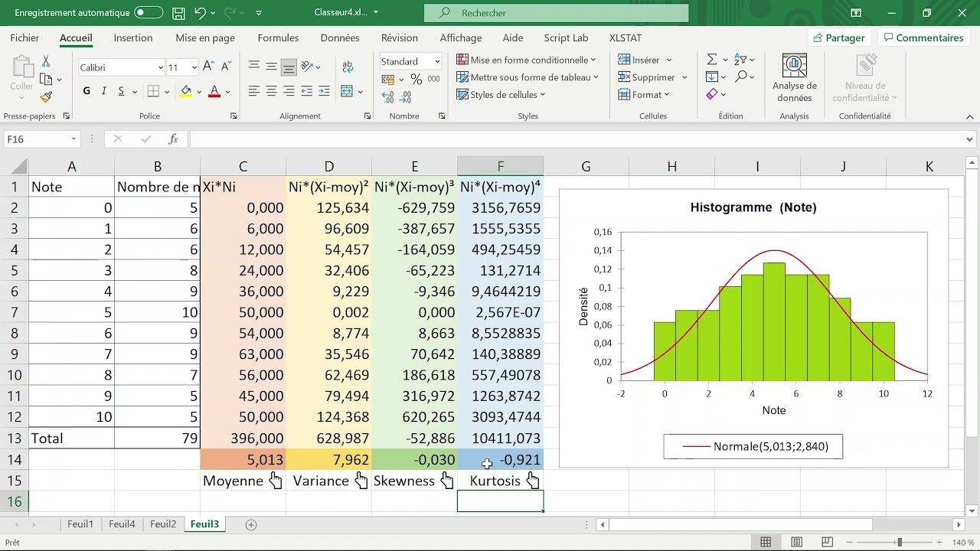
Task: Switch to sheet tab Feuil1
Action: 80,524
